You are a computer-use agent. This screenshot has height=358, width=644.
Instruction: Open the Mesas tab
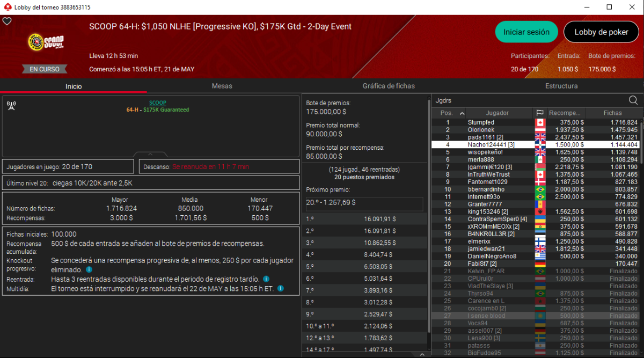pyautogui.click(x=222, y=86)
